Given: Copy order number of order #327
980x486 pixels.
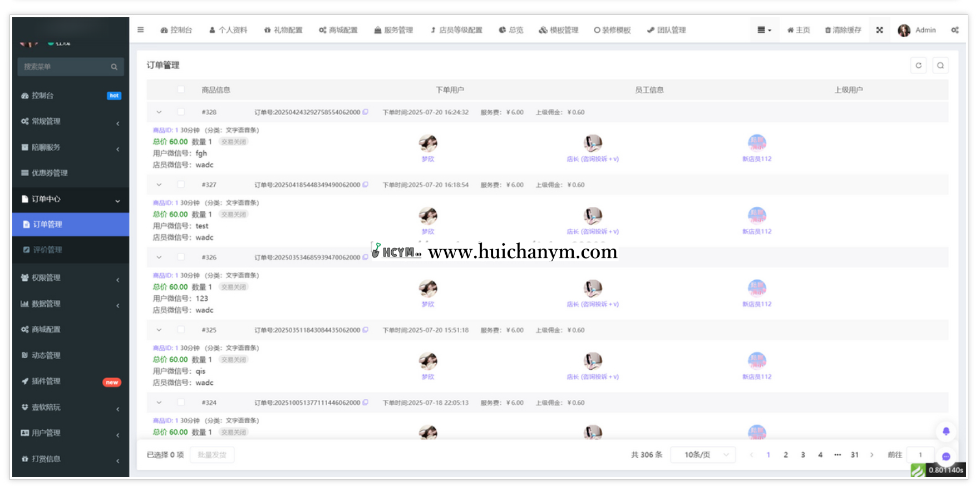Looking at the screenshot, I should coord(366,185).
